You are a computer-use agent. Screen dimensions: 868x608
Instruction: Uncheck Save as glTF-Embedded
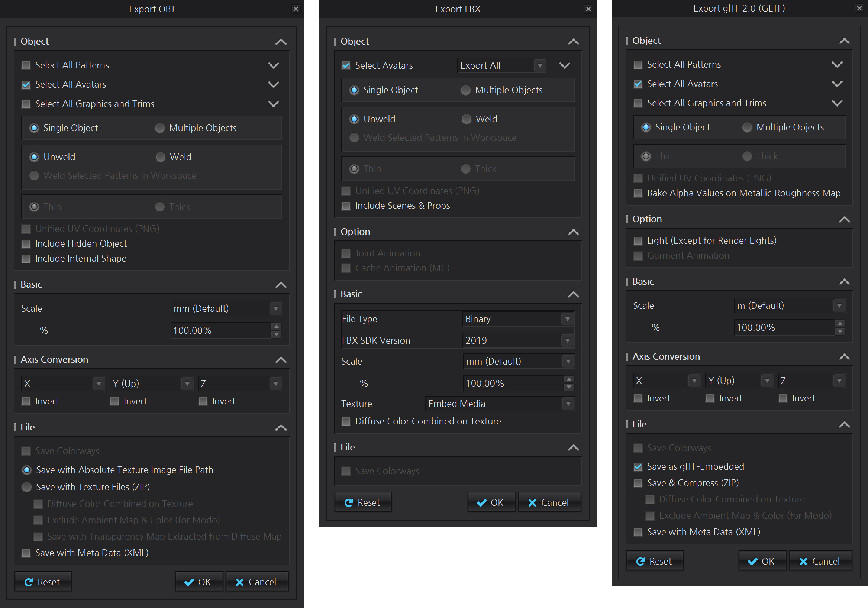pyautogui.click(x=638, y=467)
